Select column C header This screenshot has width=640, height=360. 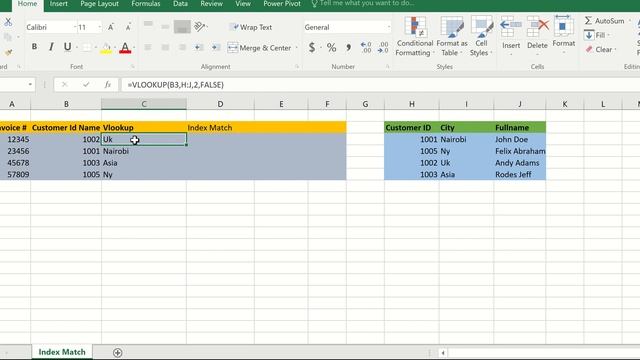(144, 104)
